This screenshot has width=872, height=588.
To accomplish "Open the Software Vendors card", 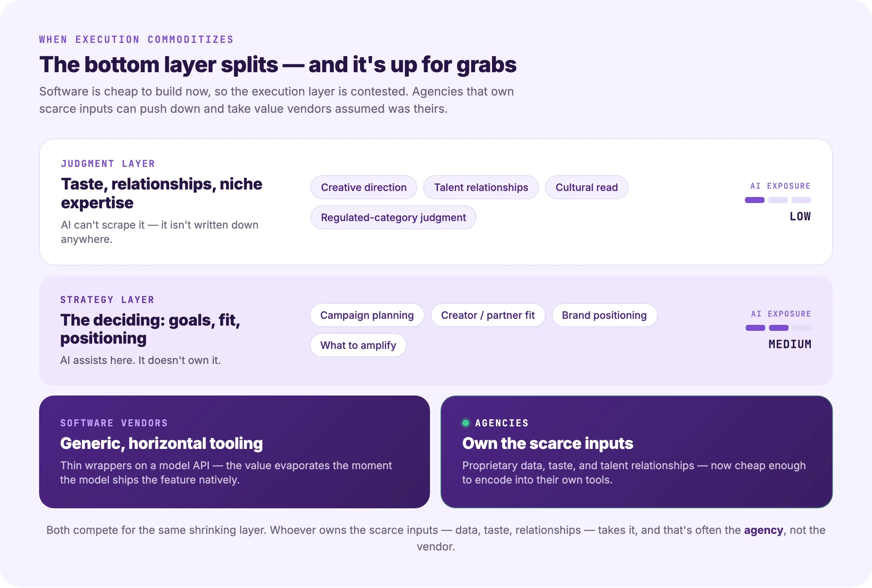I will 235,452.
